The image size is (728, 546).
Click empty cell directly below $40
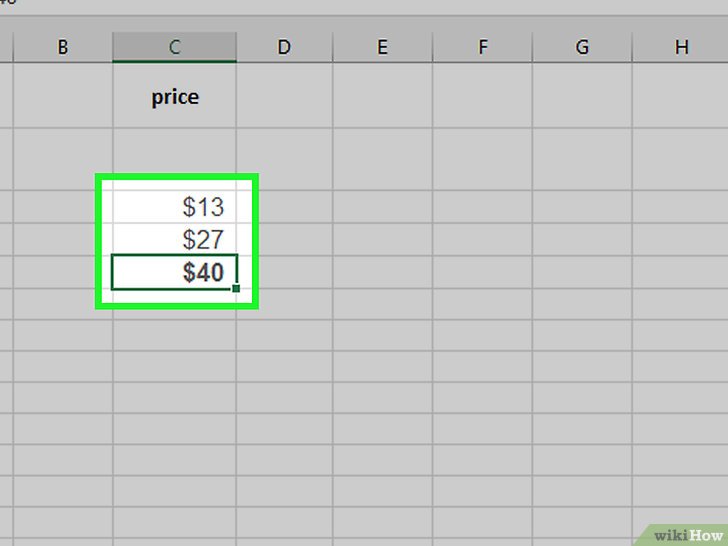pyautogui.click(x=175, y=304)
